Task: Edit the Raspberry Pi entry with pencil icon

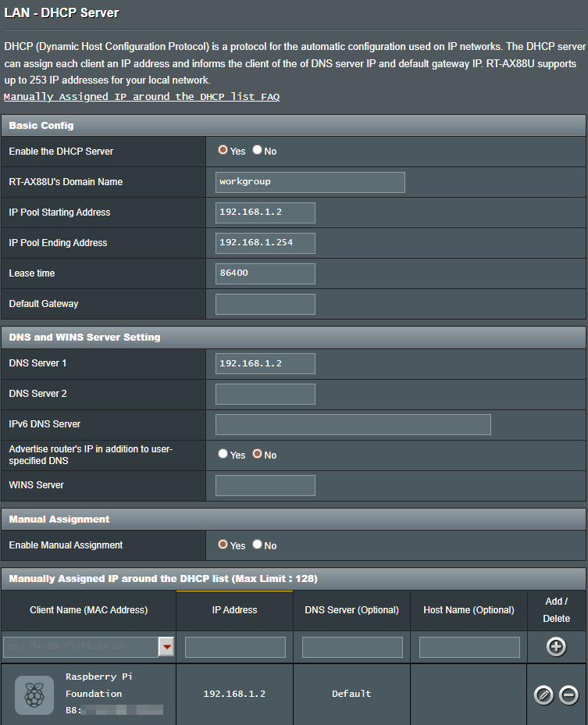Action: pyautogui.click(x=543, y=694)
